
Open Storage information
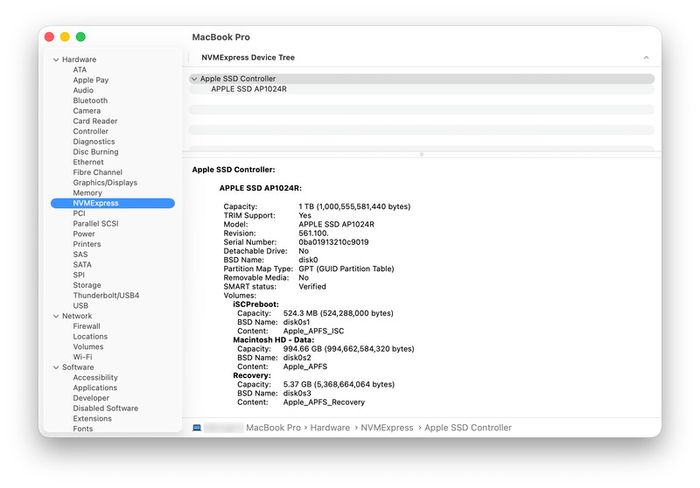point(87,285)
